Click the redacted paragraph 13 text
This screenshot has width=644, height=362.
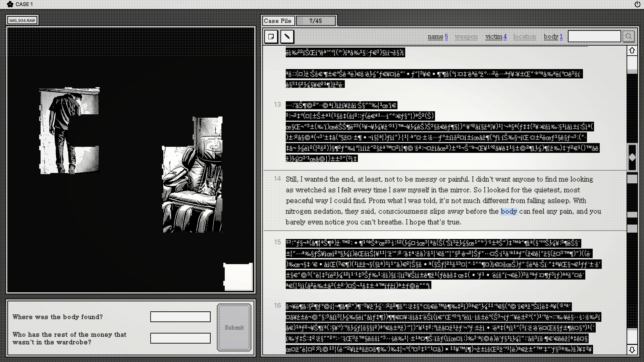442,132
